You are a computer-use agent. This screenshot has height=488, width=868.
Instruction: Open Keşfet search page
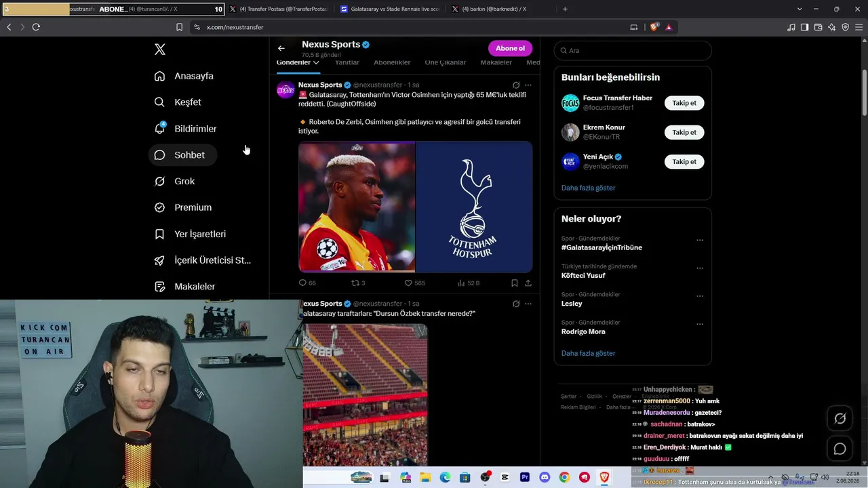click(x=178, y=102)
